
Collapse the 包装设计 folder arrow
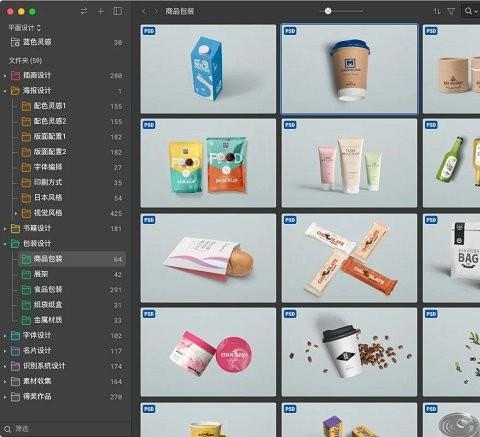click(5, 244)
